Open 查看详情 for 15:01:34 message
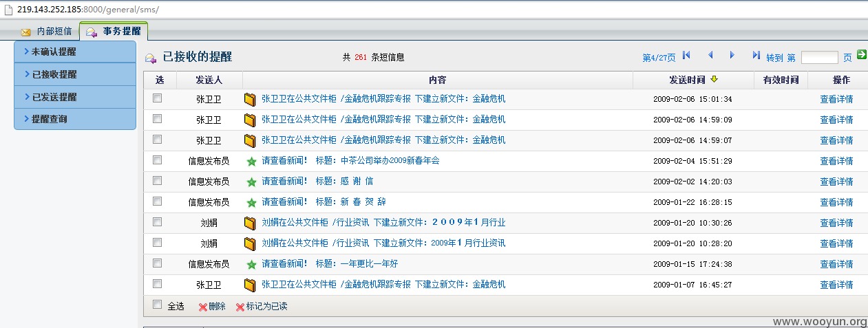The width and height of the screenshot is (868, 328). [836, 99]
